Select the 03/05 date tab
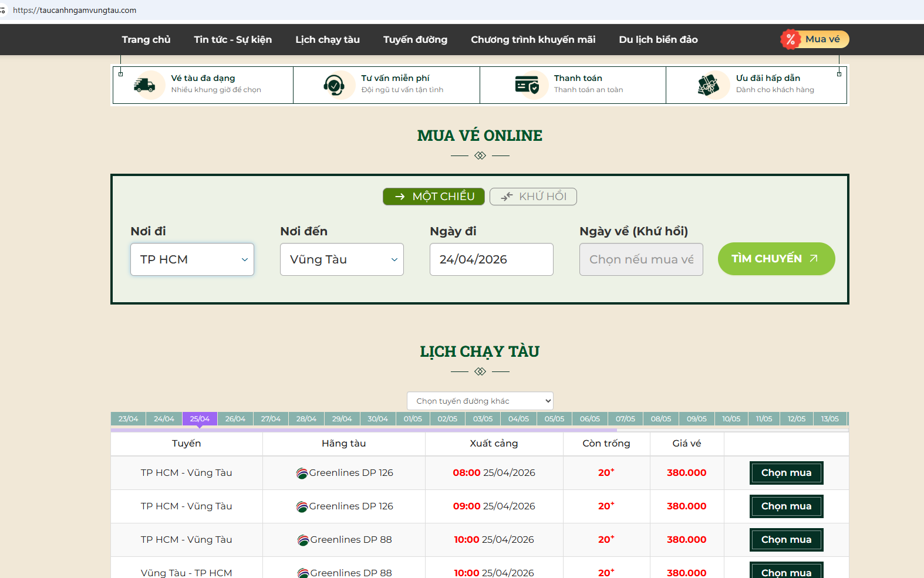Viewport: 924px width, 578px height. 483,418
